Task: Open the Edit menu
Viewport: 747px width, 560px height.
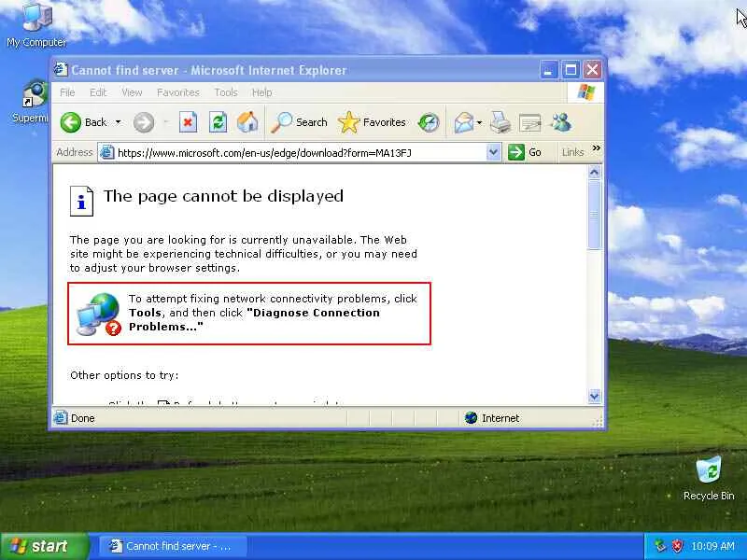Action: coord(98,92)
